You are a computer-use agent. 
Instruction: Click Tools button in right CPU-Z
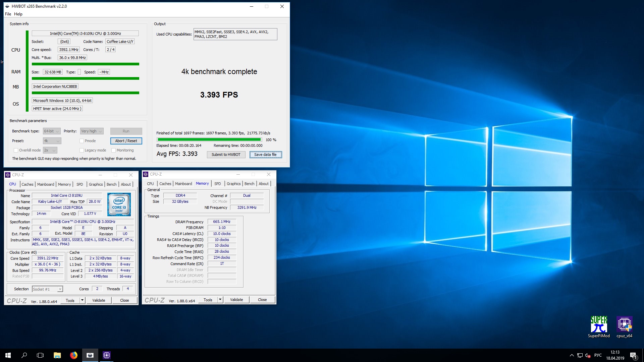tap(208, 300)
